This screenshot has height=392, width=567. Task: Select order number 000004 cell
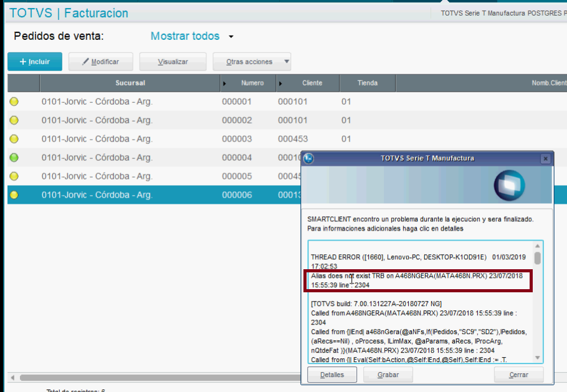click(237, 158)
